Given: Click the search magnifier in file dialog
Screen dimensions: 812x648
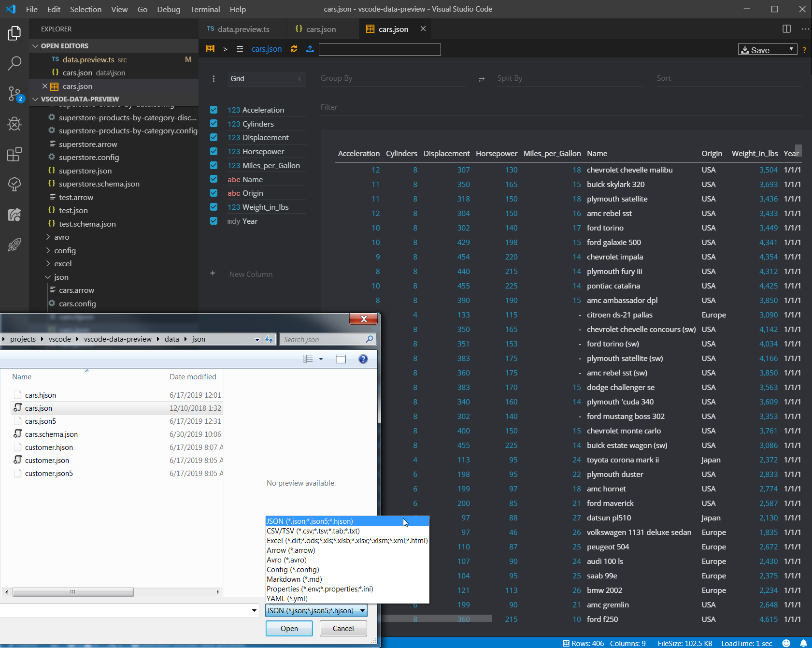Looking at the screenshot, I should pyautogui.click(x=370, y=339).
